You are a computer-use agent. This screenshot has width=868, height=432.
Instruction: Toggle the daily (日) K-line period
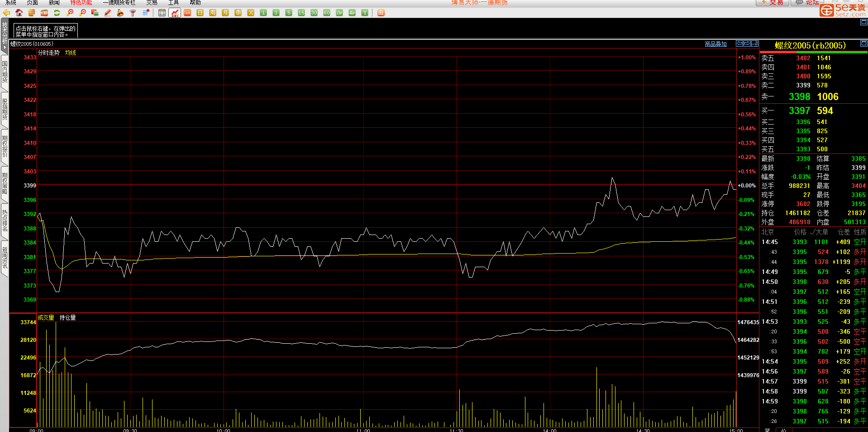coord(200,13)
